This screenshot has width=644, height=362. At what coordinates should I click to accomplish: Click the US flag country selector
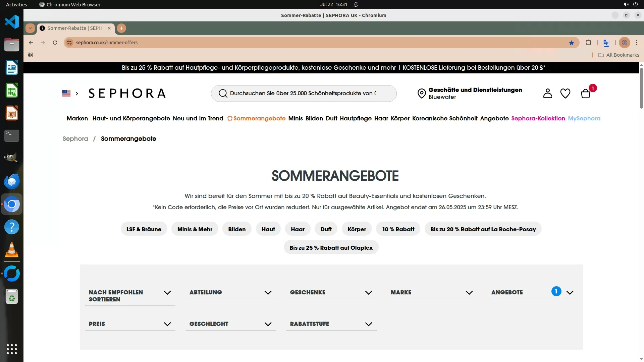[x=66, y=94]
